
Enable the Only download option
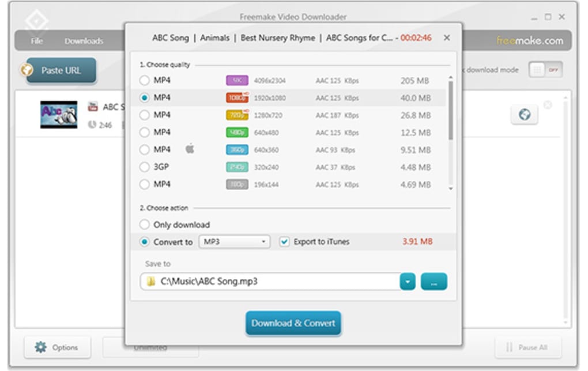click(x=145, y=225)
